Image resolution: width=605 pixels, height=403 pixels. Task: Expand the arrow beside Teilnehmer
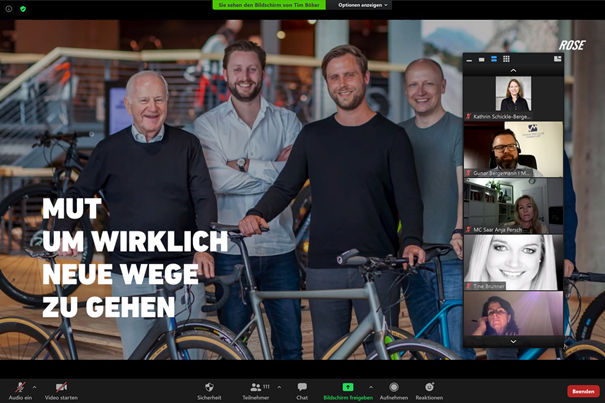pyautogui.click(x=279, y=386)
